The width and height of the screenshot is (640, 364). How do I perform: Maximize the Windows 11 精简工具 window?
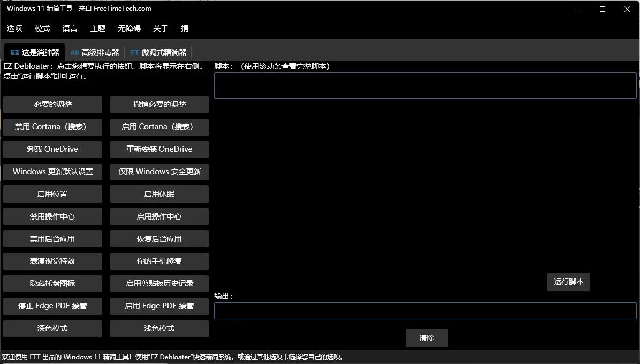pos(603,9)
